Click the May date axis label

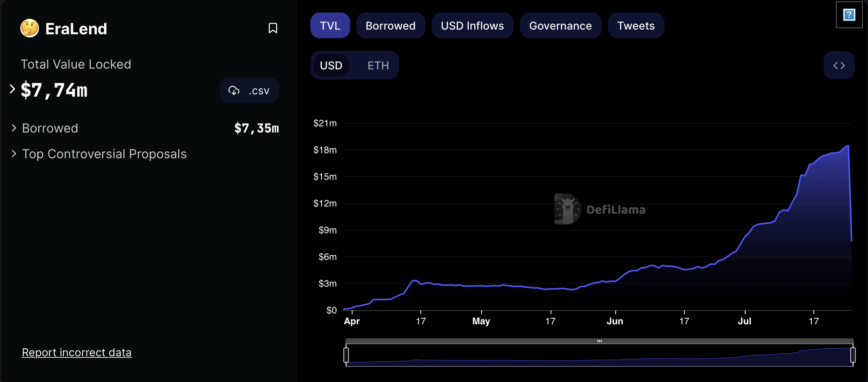[481, 321]
